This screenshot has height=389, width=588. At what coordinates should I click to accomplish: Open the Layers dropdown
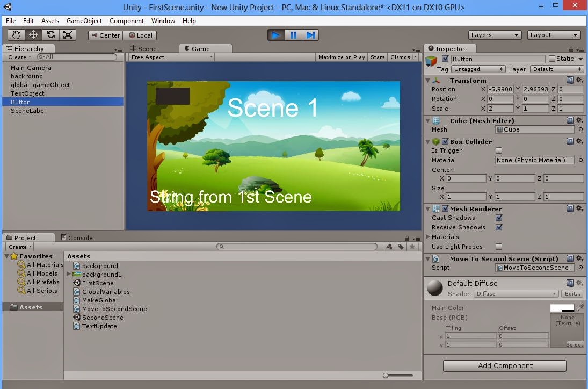[x=494, y=34]
